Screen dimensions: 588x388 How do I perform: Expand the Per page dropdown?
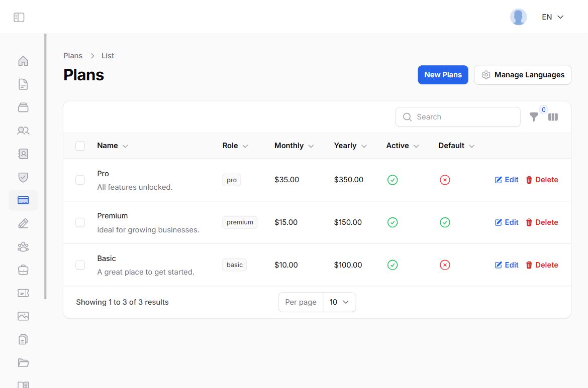point(339,302)
